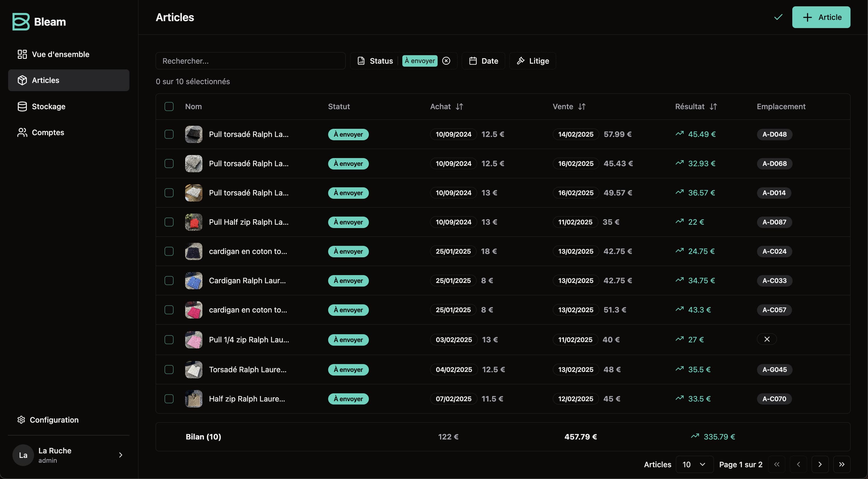Select checkbox for Torsadé Ralph Laure... row
868x479 pixels.
pyautogui.click(x=169, y=370)
